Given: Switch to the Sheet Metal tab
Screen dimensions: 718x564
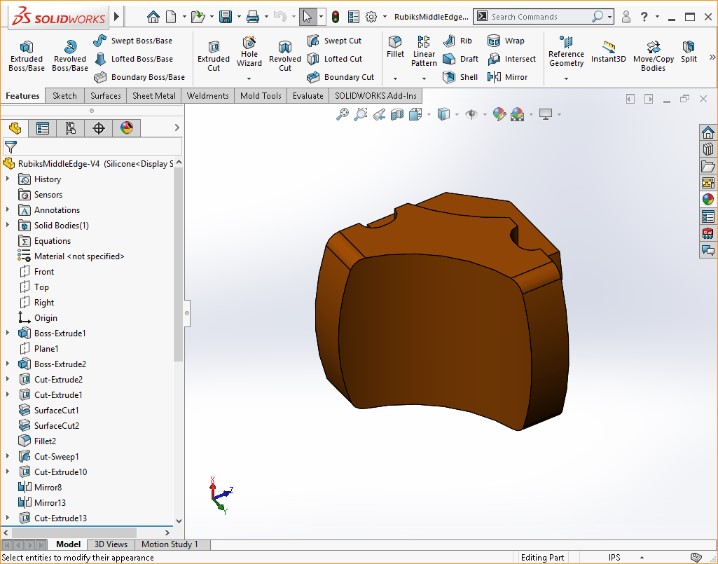Looking at the screenshot, I should (154, 96).
